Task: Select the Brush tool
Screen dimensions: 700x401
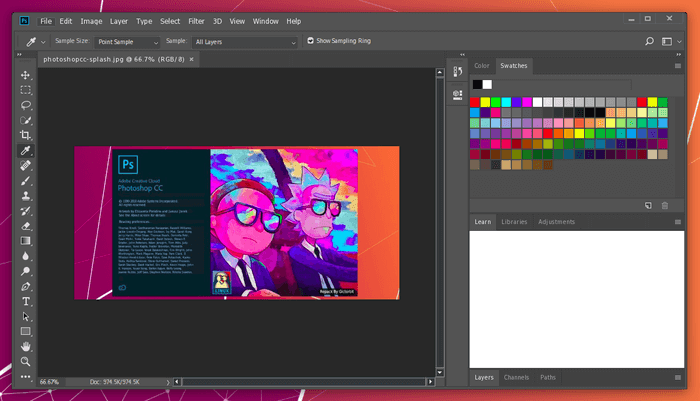Action: pos(25,181)
